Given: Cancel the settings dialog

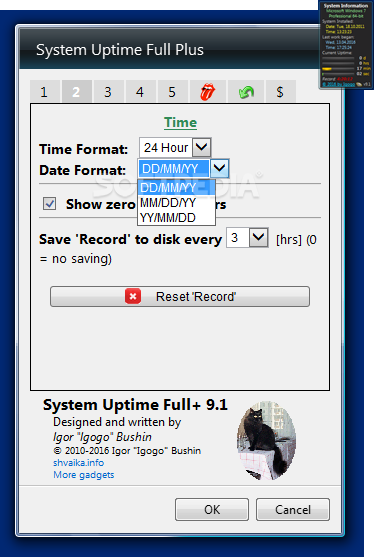Looking at the screenshot, I should [293, 509].
